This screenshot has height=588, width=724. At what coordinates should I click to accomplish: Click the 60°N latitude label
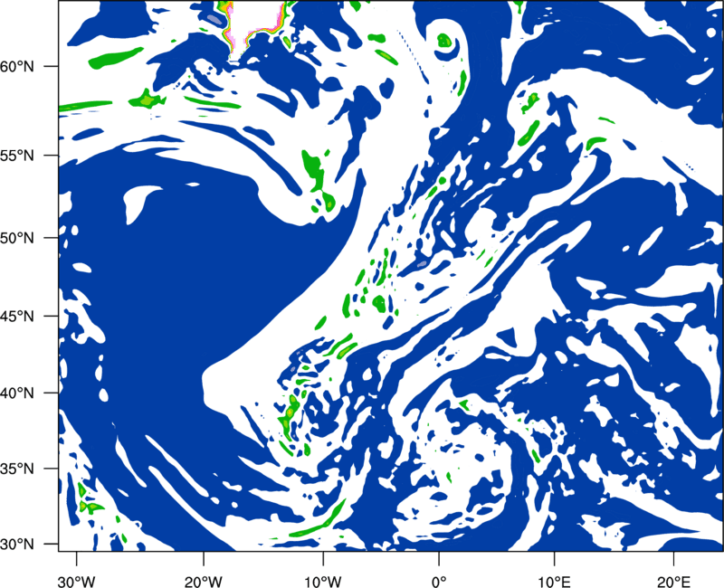(x=17, y=67)
